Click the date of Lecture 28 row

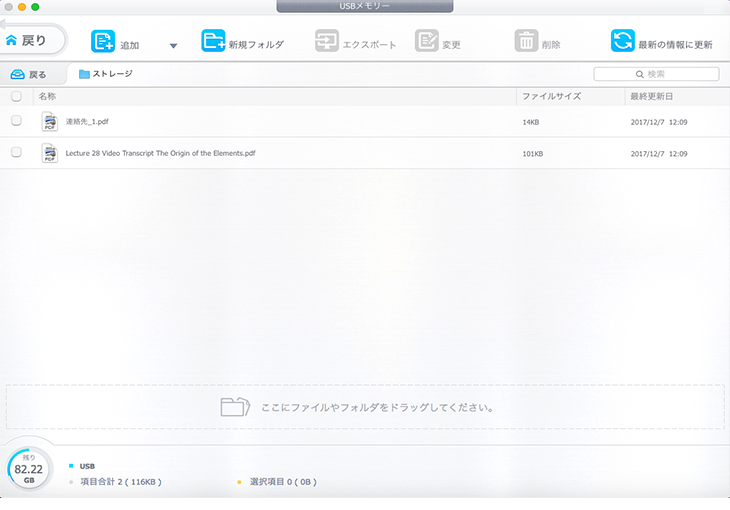pyautogui.click(x=659, y=154)
